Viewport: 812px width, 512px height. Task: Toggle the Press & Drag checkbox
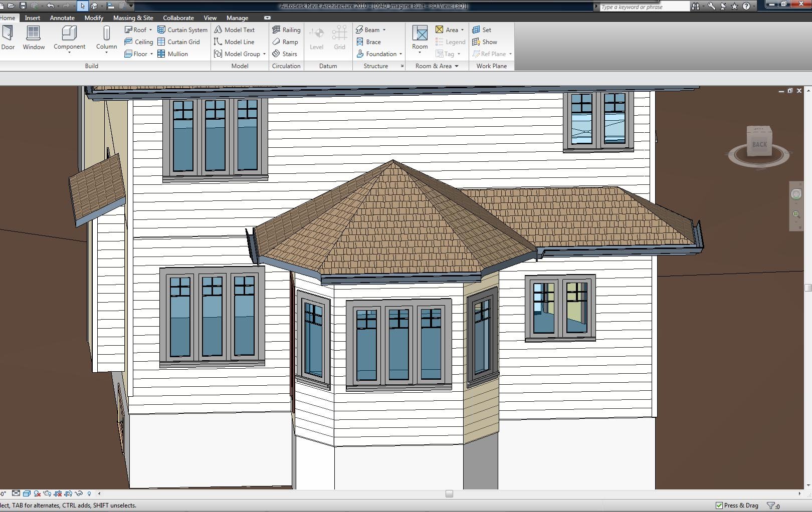[x=719, y=505]
